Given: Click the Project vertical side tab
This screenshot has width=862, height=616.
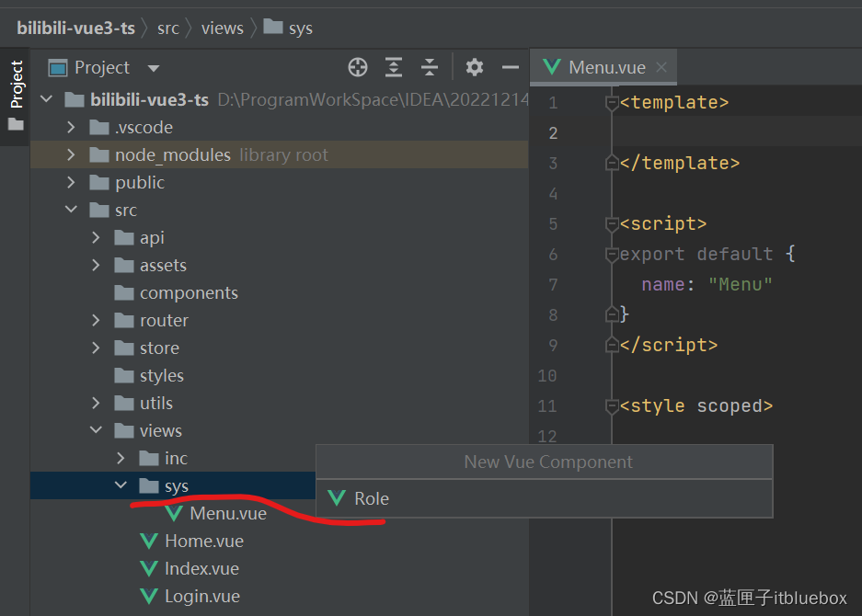Looking at the screenshot, I should [x=16, y=86].
